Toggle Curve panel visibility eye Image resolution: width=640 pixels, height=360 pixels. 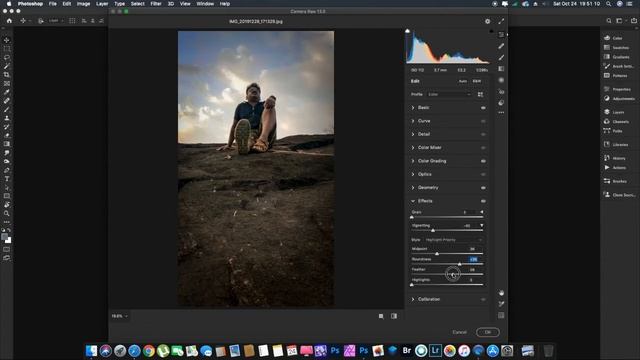pyautogui.click(x=483, y=121)
